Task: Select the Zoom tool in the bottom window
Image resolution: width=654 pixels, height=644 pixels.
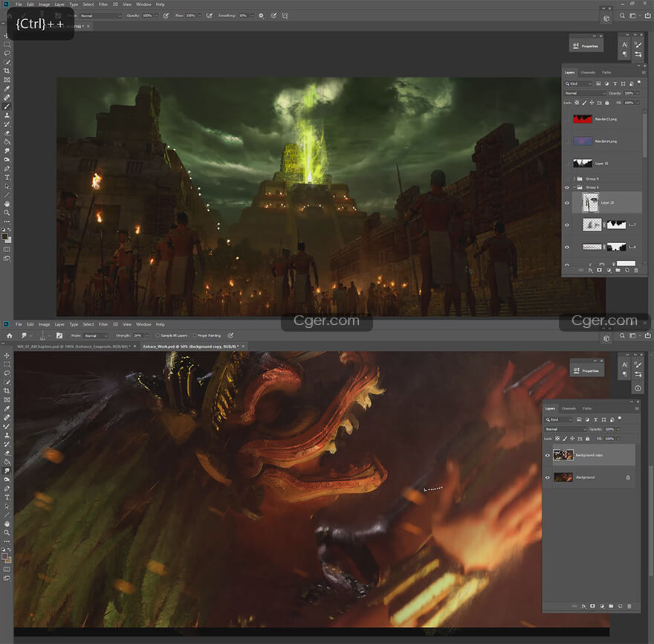Action: [x=7, y=532]
